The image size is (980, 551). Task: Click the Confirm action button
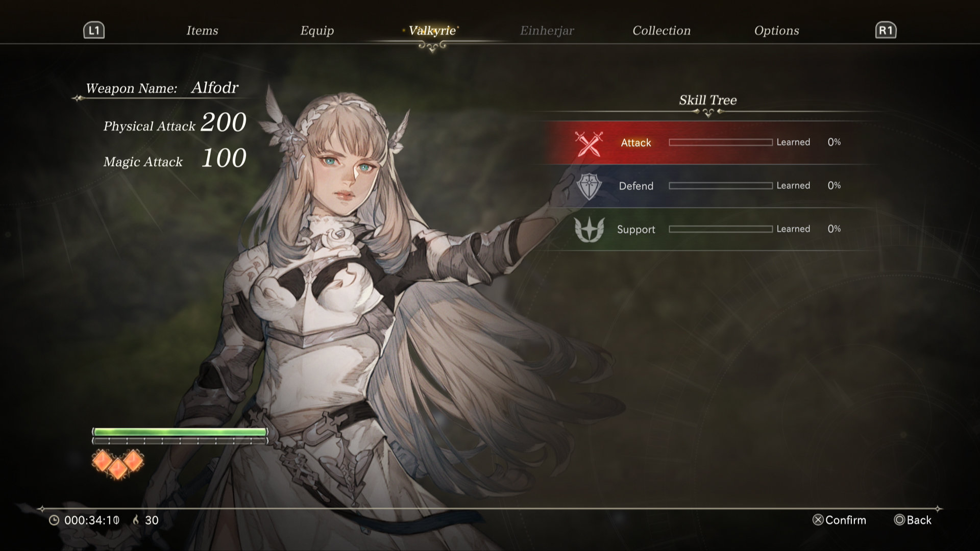point(837,520)
